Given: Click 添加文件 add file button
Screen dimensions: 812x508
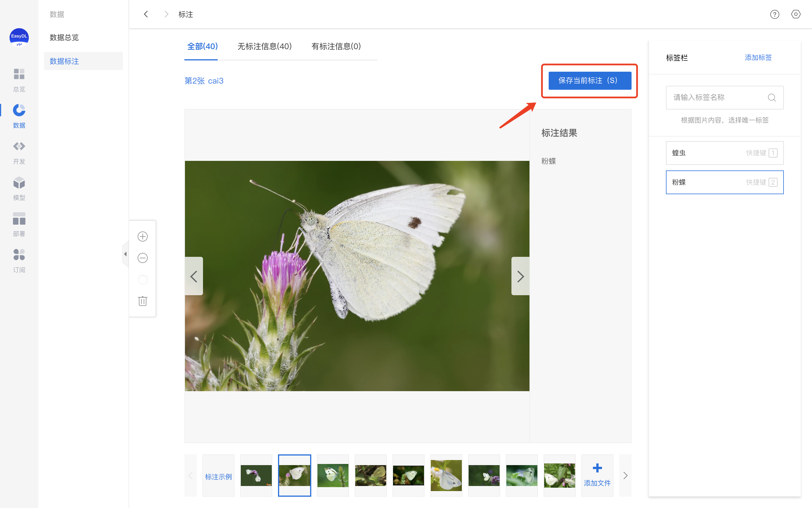Looking at the screenshot, I should 597,476.
